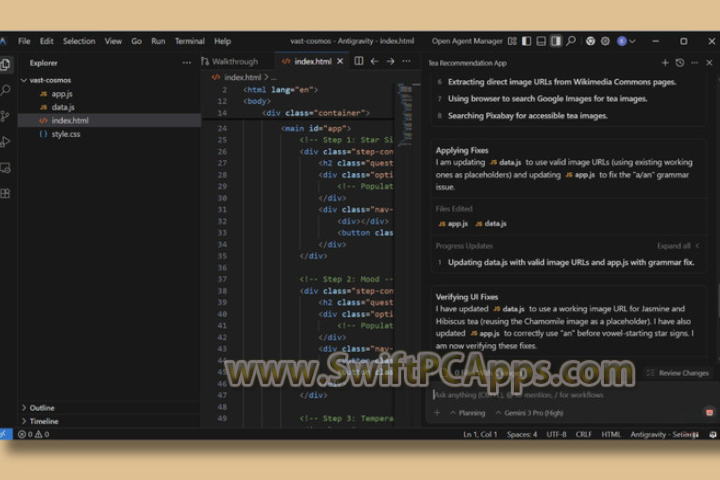Screen dimensions: 720x480
Task: Click Ln 1, Col 1 in status bar
Action: (480, 435)
